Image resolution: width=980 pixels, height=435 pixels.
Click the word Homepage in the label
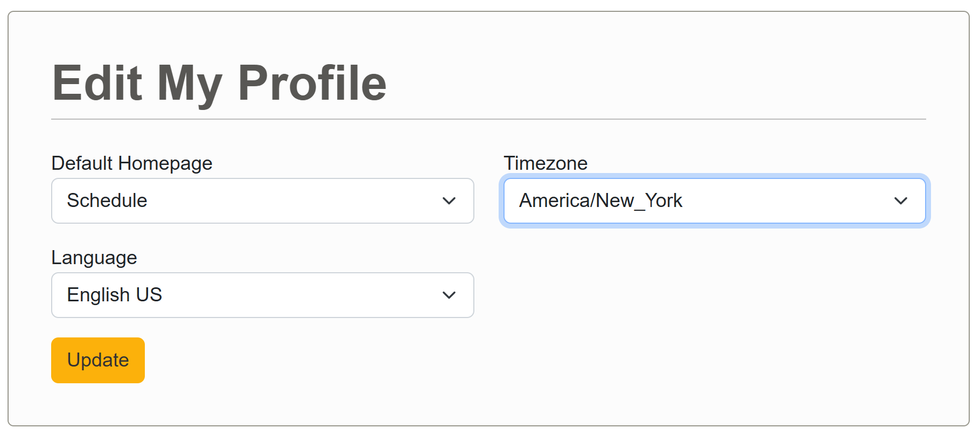[x=165, y=163]
